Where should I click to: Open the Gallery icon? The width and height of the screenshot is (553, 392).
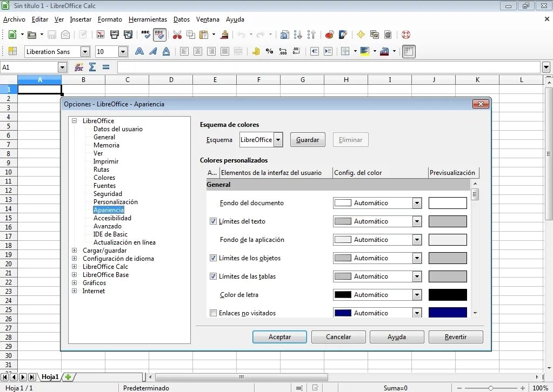[374, 35]
